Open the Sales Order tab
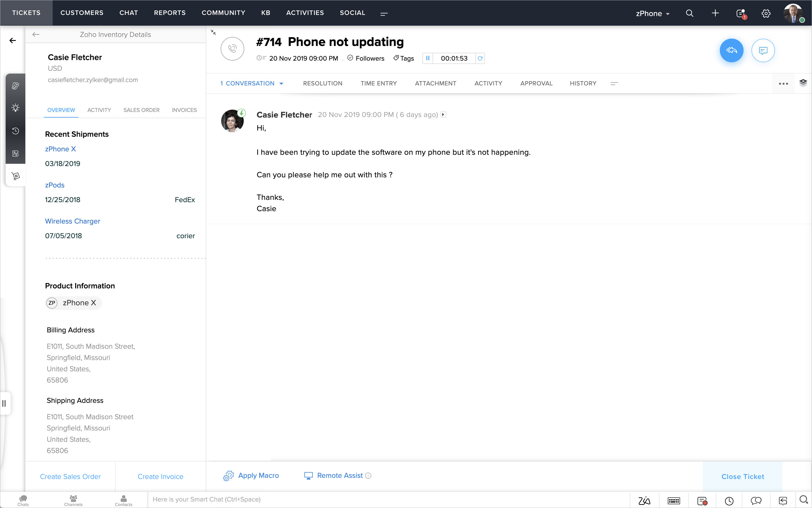Viewport: 812px width, 508px height. tap(141, 110)
